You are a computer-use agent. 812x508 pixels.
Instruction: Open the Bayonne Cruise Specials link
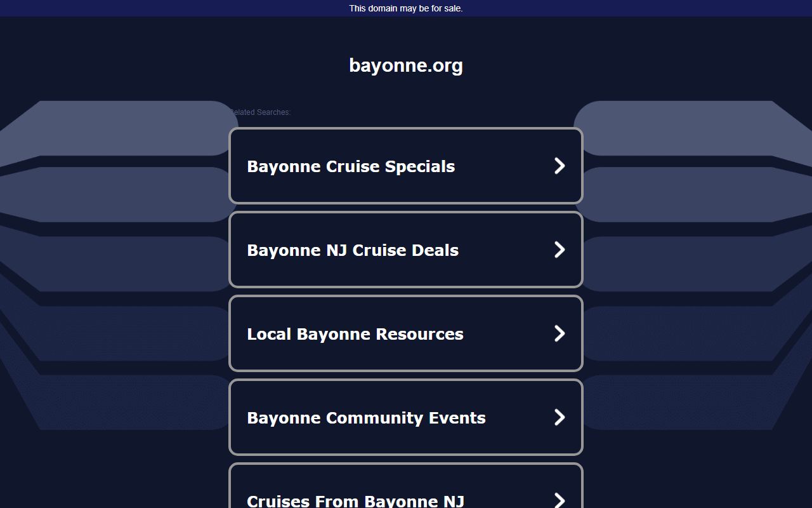click(351, 166)
